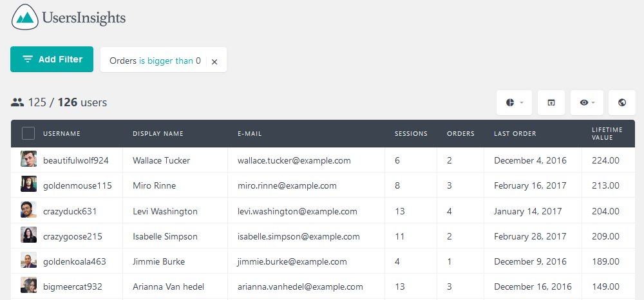Click the display name Levi Washington
Screen dimensions: 644x300
pyautogui.click(x=165, y=211)
